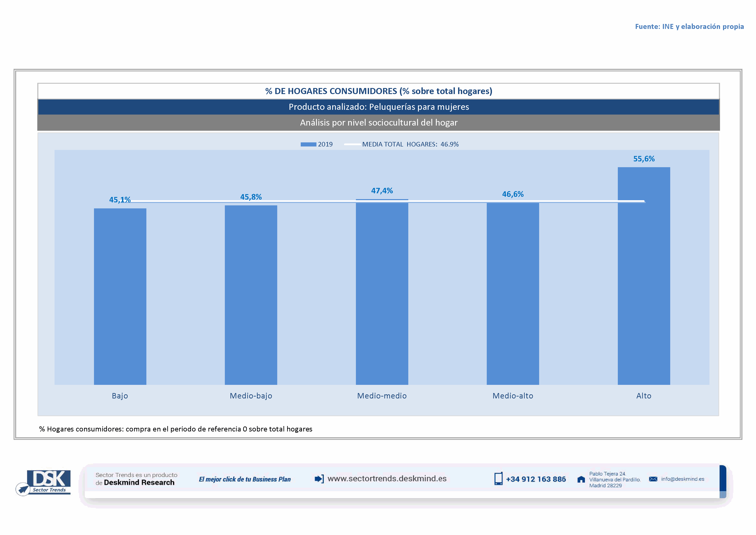Screen dimensions: 756x535
Task: Click the blue 2019 legend swatch
Action: click(x=308, y=144)
